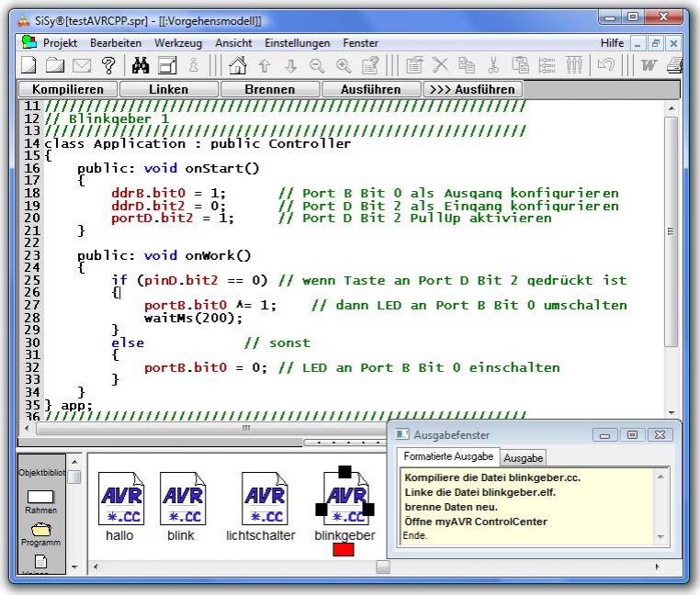Click the X delete icon in toolbar
Image resolution: width=700 pixels, height=595 pixels.
(440, 65)
